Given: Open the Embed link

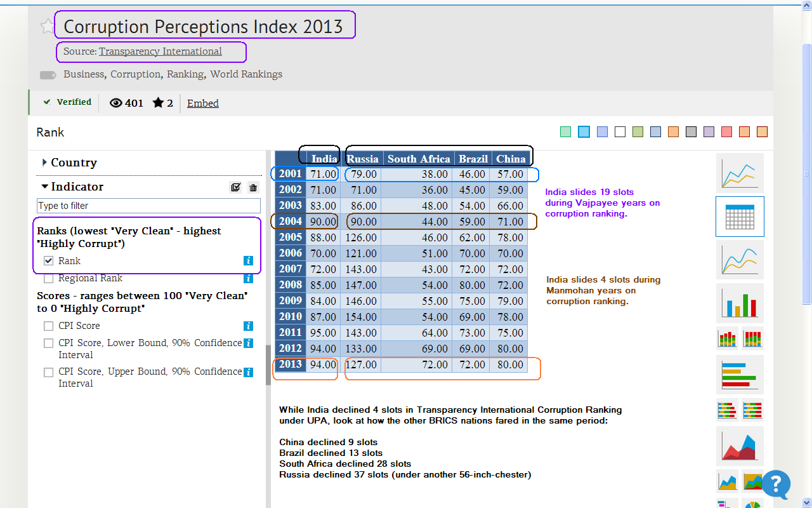Looking at the screenshot, I should click(203, 103).
